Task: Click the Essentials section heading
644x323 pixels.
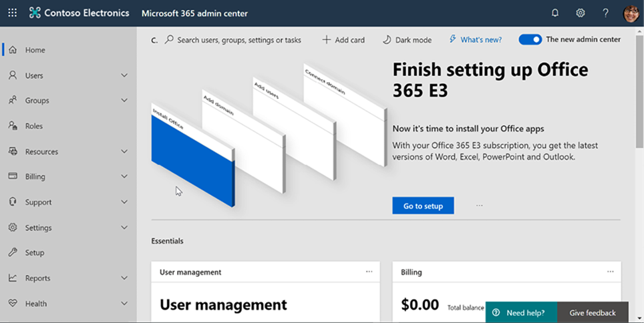Action: (x=167, y=241)
